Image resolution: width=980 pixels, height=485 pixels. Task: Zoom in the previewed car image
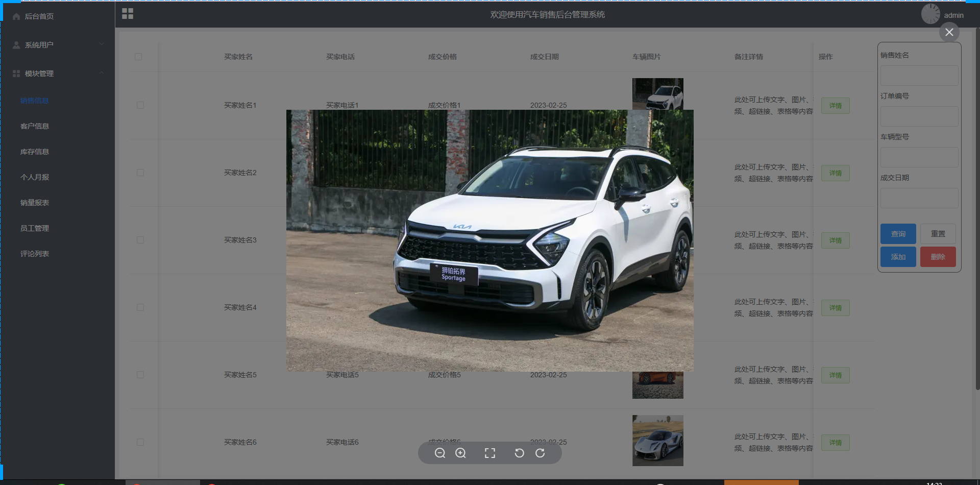click(460, 453)
